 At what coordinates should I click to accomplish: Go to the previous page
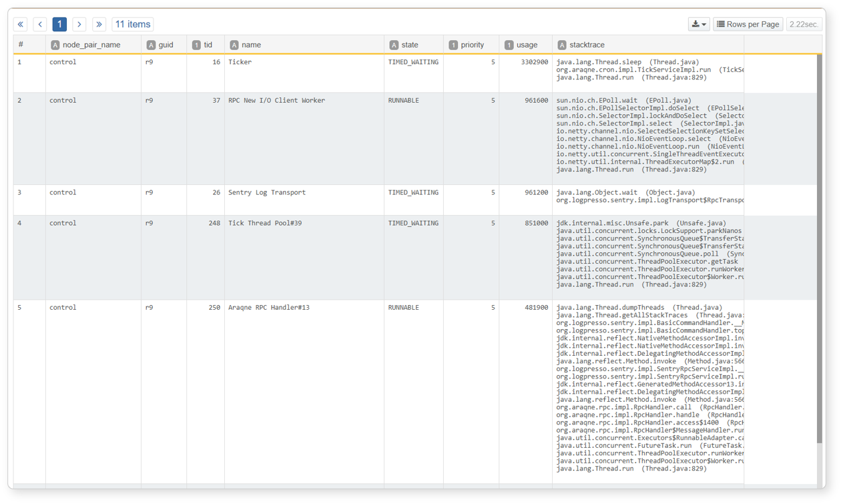(x=40, y=24)
